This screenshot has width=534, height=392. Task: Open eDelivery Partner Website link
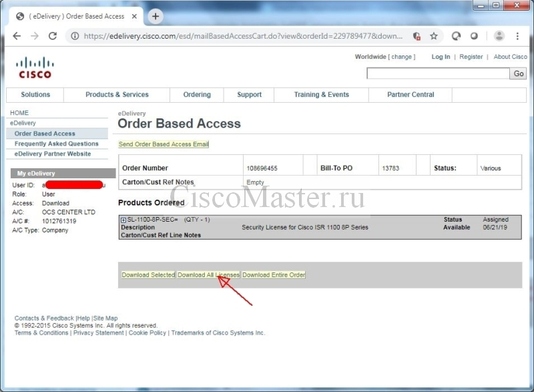click(x=53, y=154)
